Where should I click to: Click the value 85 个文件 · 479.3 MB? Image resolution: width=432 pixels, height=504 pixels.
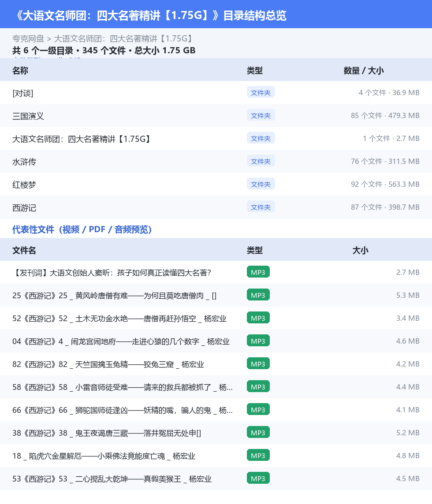tap(385, 115)
